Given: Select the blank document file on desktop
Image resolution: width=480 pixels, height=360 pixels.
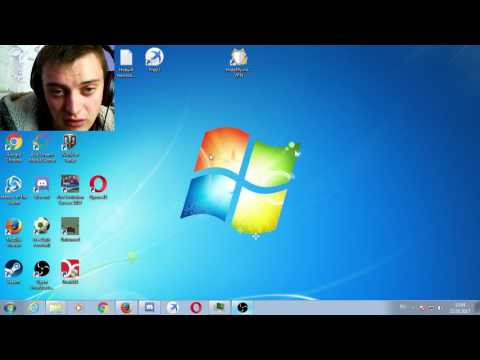Looking at the screenshot, I should click(126, 63).
